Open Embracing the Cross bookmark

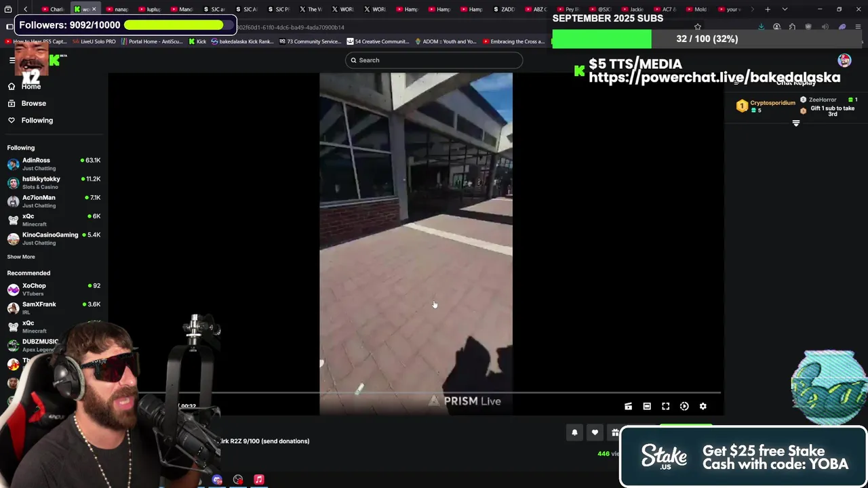coord(513,41)
